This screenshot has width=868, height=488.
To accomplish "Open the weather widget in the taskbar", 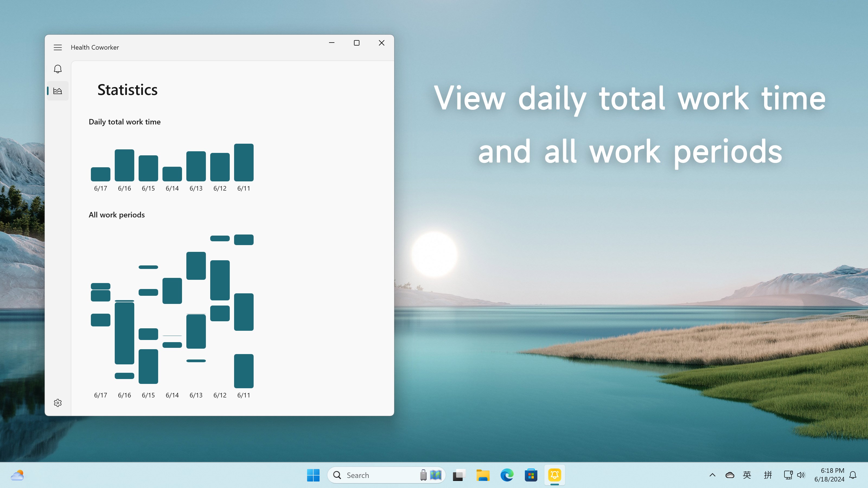I will 17,475.
